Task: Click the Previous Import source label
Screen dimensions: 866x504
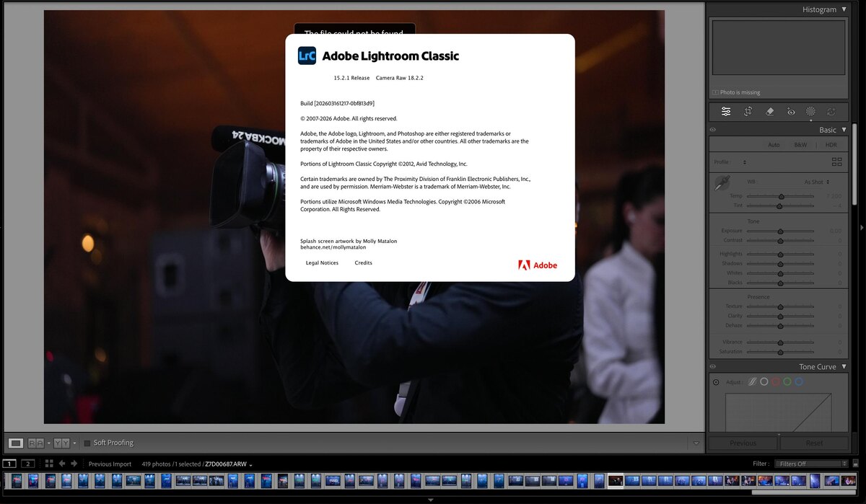Action: tap(110, 464)
